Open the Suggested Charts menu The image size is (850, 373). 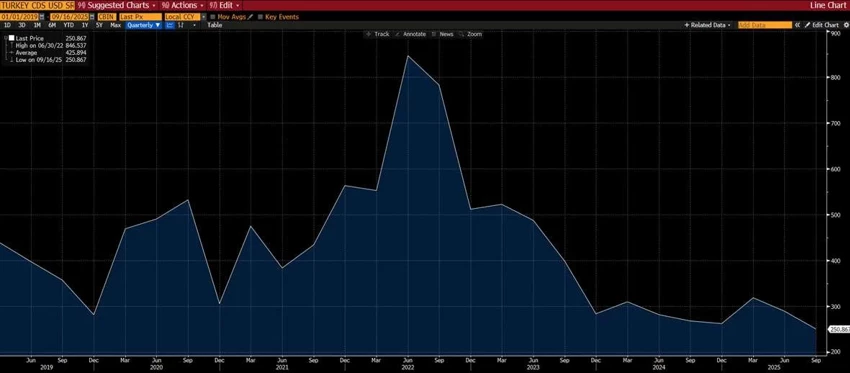pyautogui.click(x=117, y=5)
